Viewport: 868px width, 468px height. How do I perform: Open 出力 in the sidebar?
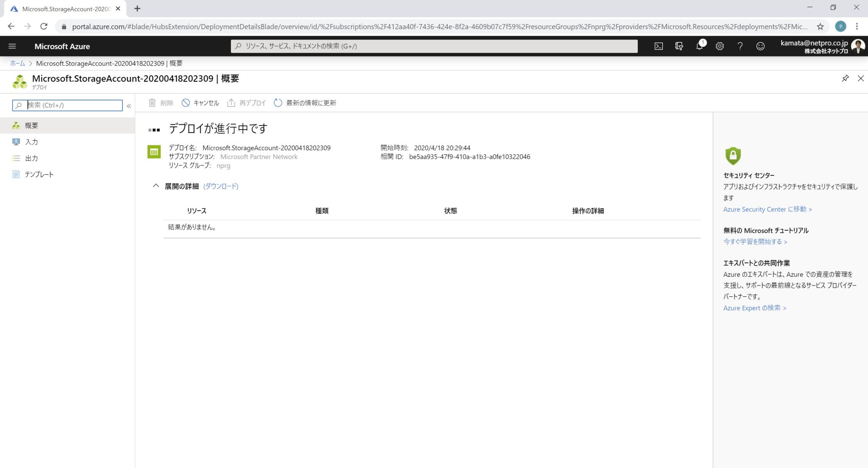pyautogui.click(x=31, y=158)
